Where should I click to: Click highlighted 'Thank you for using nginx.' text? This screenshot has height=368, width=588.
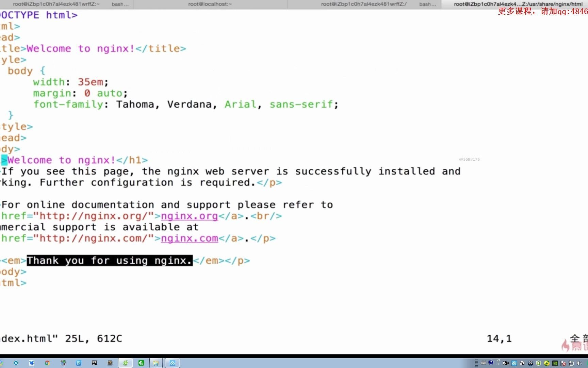tap(110, 261)
